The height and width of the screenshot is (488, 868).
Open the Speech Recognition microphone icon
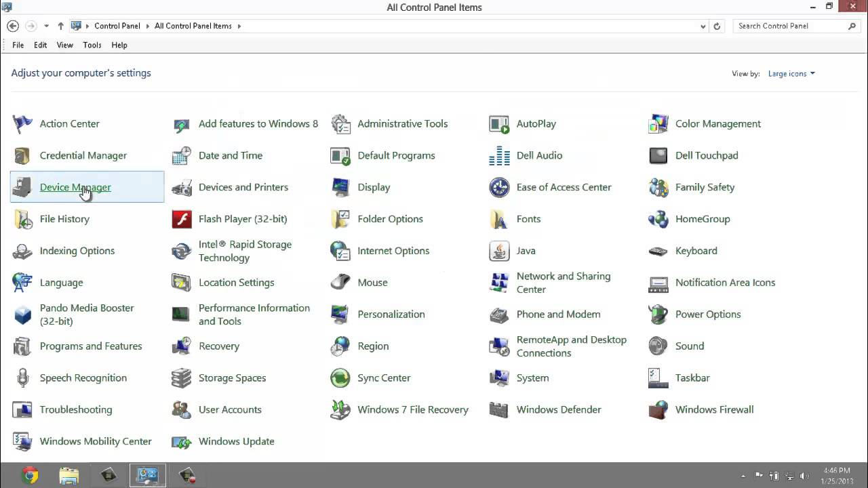[22, 378]
